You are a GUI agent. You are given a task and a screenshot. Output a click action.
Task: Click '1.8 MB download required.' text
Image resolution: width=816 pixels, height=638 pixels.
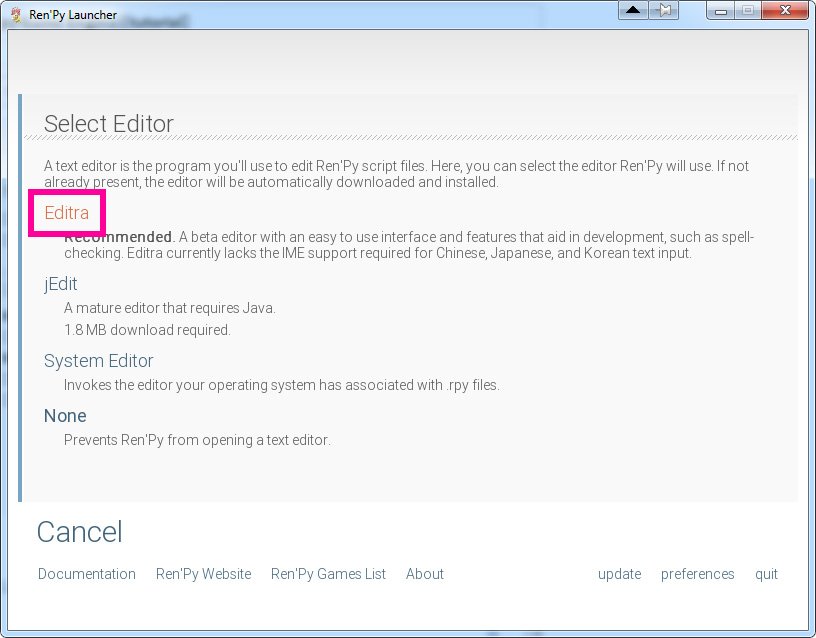tap(147, 330)
